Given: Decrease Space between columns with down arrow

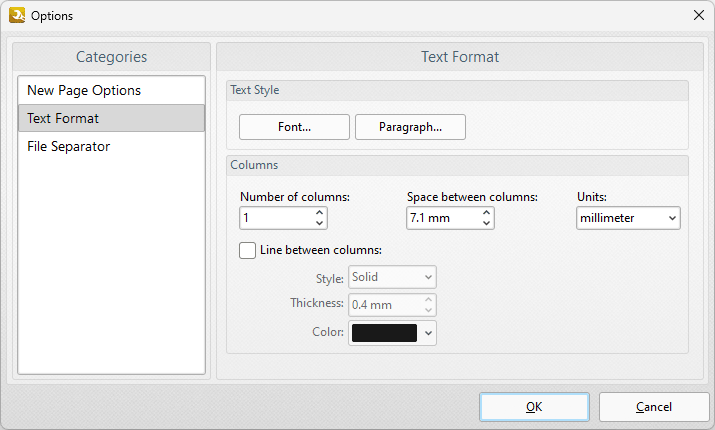Looking at the screenshot, I should 487,223.
